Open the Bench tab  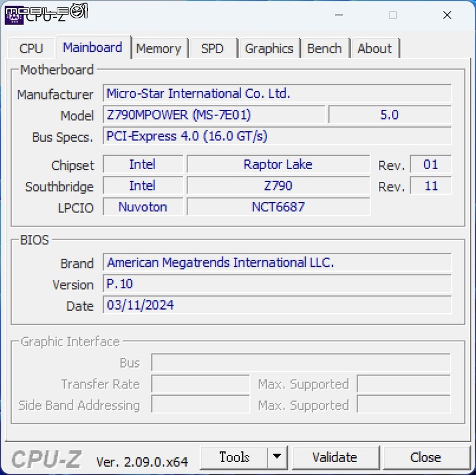click(325, 48)
